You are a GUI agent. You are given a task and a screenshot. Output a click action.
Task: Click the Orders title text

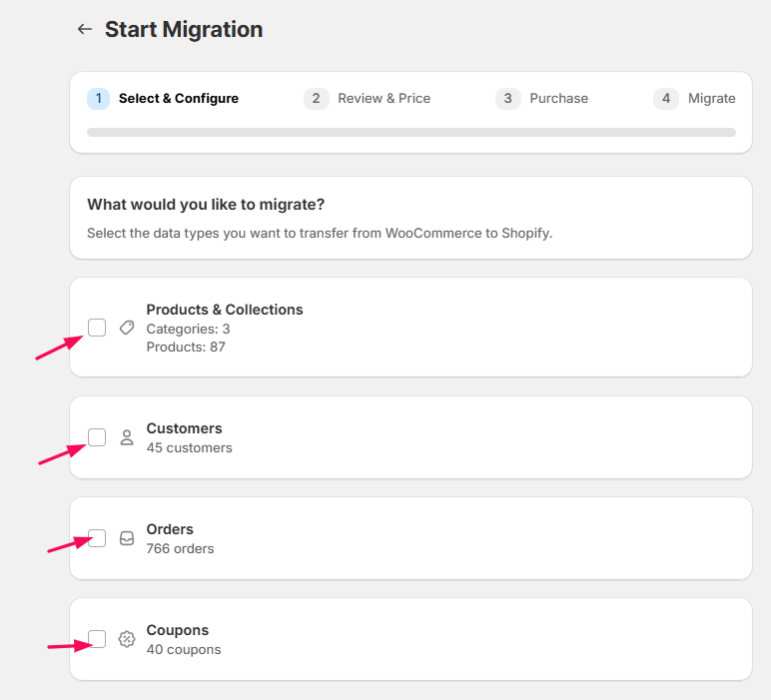[x=170, y=529]
